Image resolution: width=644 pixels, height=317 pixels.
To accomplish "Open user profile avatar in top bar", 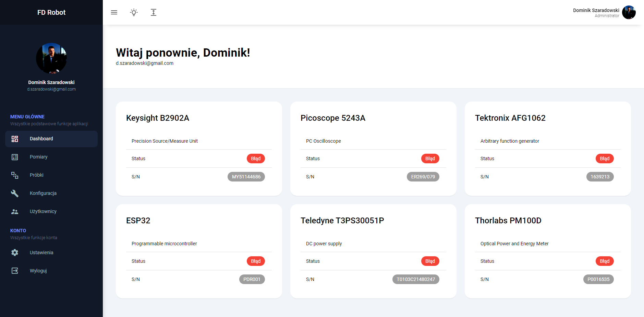I will pos(629,12).
